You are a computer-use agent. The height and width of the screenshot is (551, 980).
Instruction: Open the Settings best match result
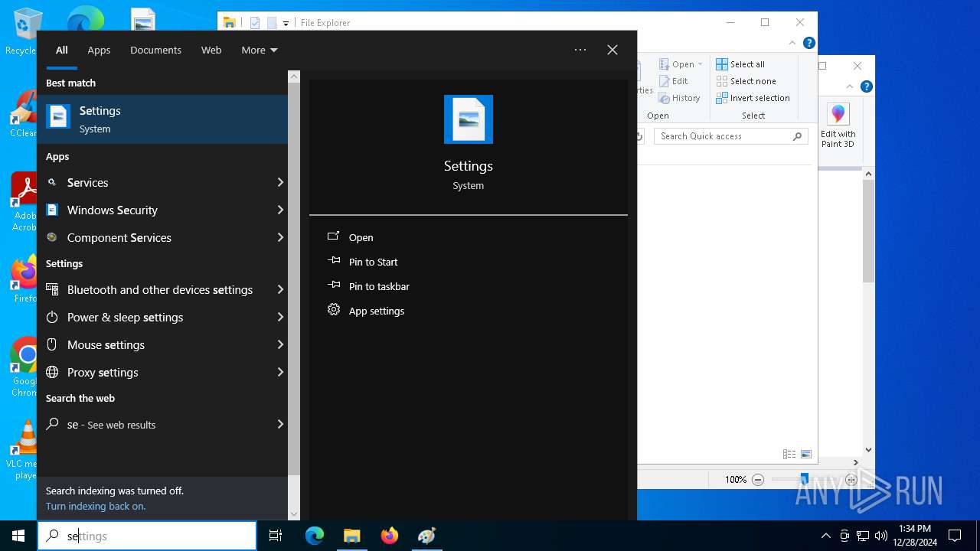(x=162, y=119)
